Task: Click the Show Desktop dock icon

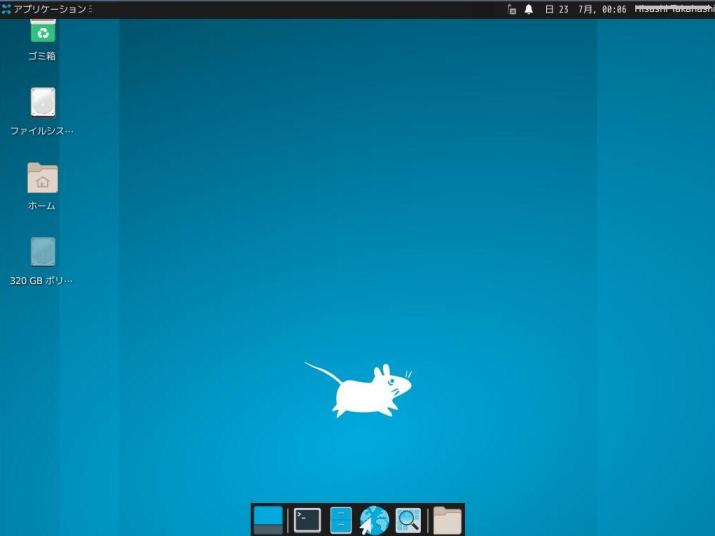Action: tap(268, 520)
